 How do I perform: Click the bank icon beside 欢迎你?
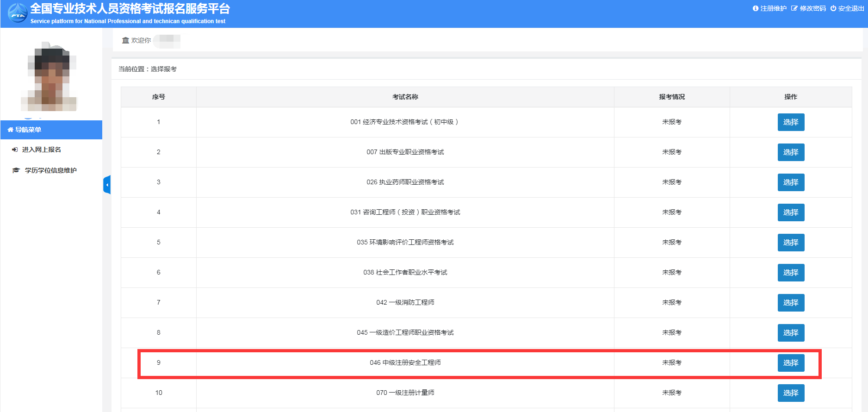point(125,41)
